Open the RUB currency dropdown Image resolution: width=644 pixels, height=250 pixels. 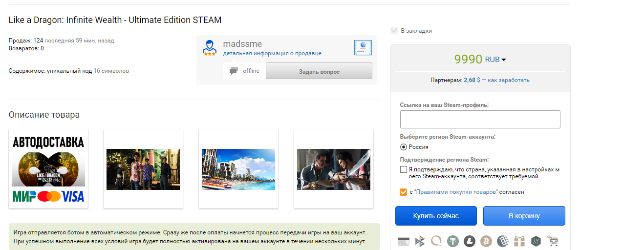click(495, 60)
